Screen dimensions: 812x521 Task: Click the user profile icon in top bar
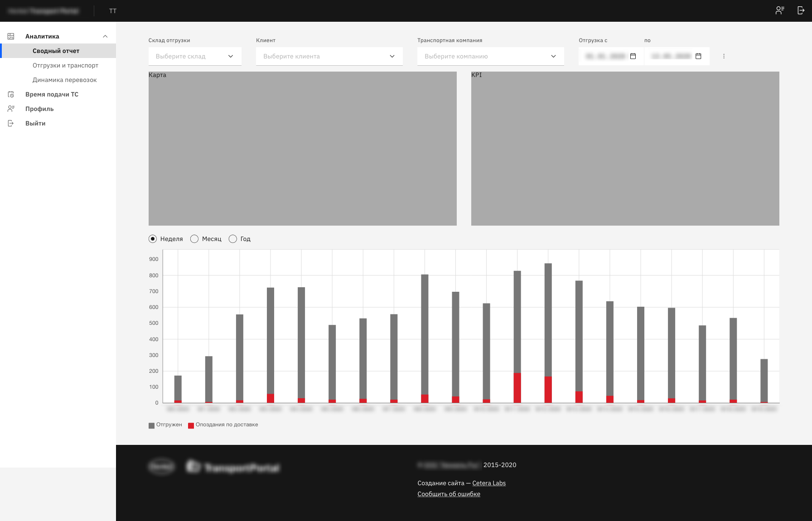tap(779, 10)
